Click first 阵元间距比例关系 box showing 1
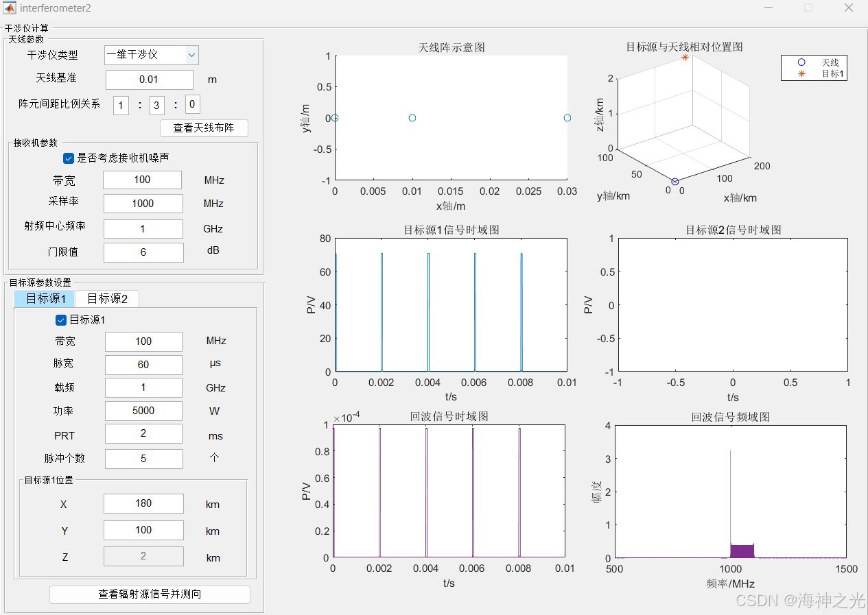The width and height of the screenshot is (868, 615). (121, 106)
